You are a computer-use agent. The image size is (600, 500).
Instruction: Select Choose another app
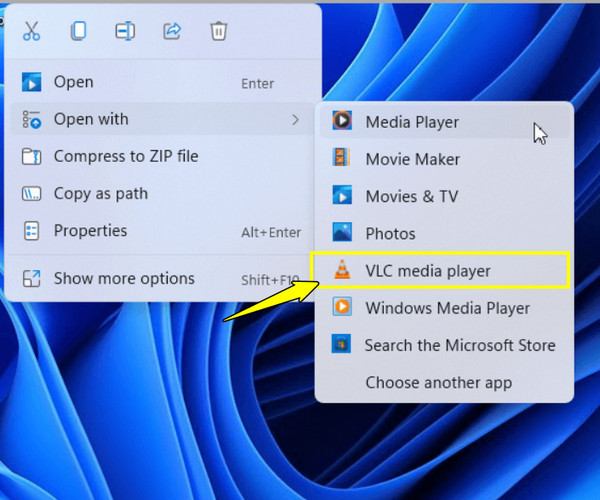point(438,382)
